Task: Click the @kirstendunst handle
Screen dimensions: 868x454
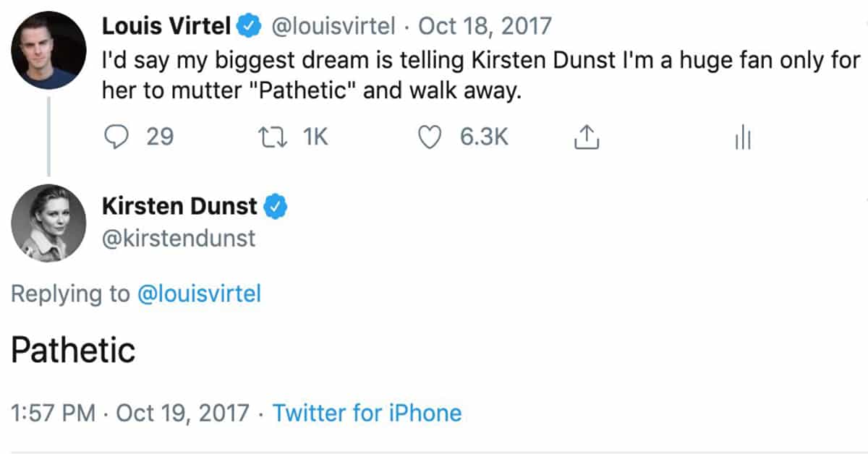Action: coord(179,239)
